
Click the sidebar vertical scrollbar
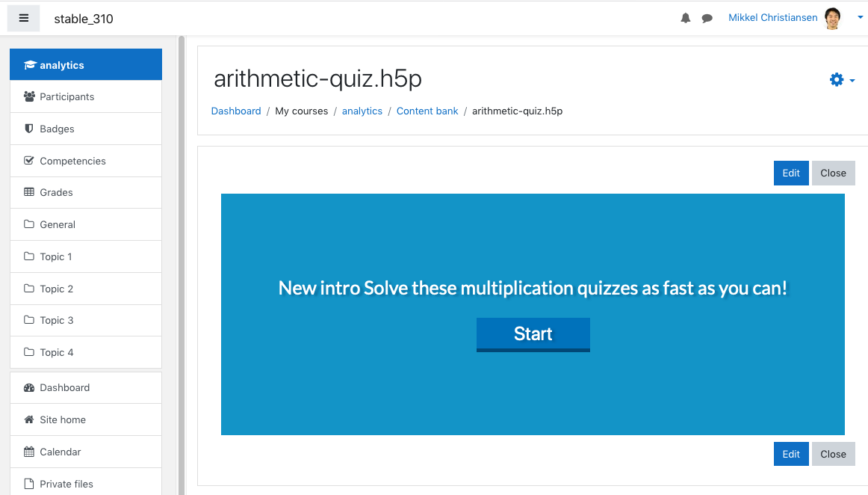click(181, 265)
